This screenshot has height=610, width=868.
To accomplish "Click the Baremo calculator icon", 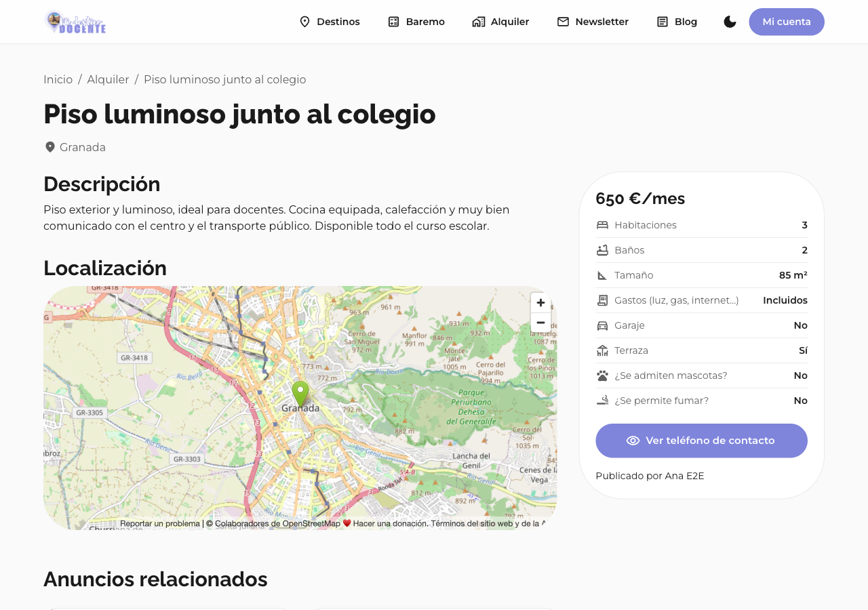I will [x=393, y=22].
